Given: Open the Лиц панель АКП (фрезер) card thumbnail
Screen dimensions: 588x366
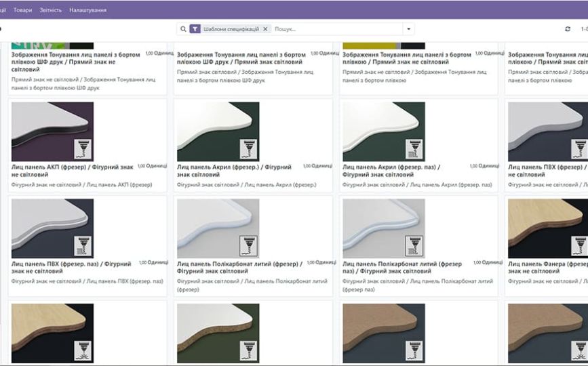Looking at the screenshot, I should click(x=52, y=131).
